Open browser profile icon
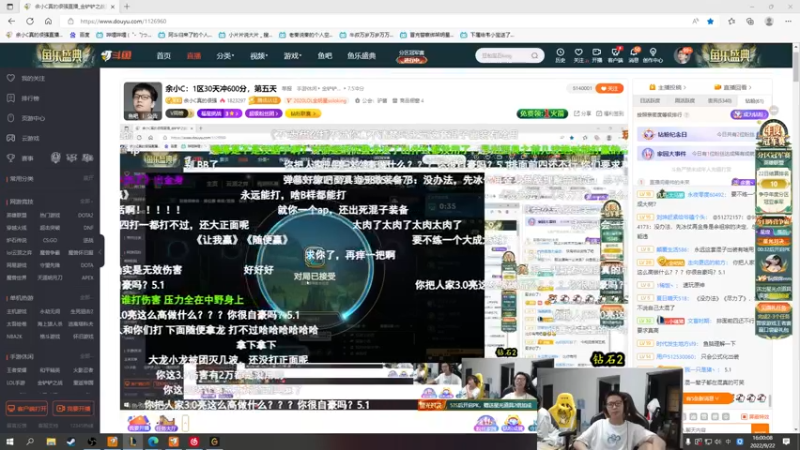 (769, 21)
